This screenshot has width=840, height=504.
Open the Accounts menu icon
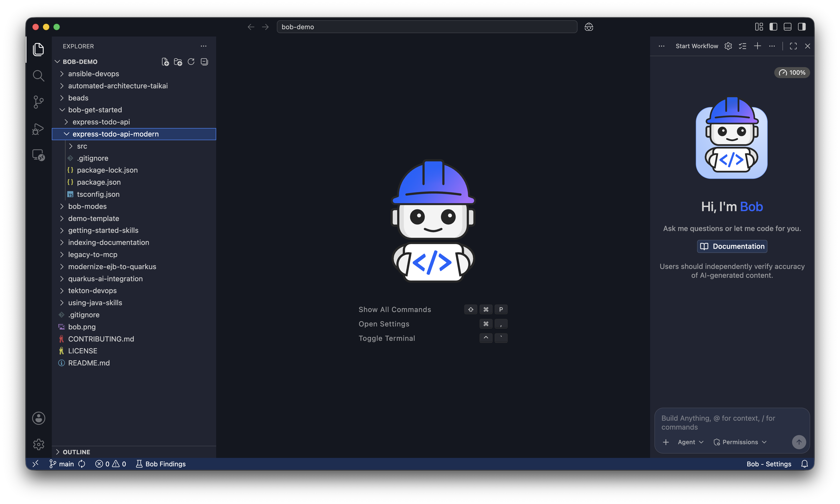point(38,418)
